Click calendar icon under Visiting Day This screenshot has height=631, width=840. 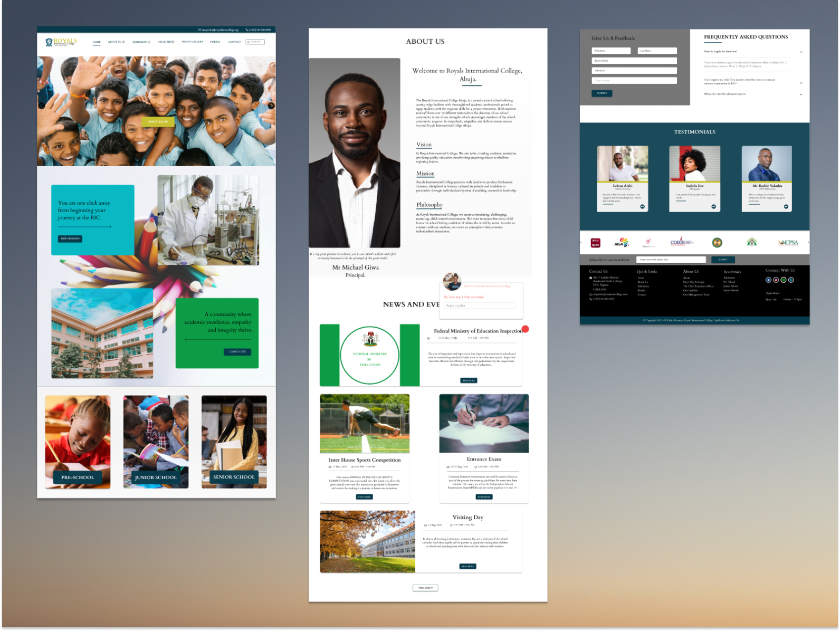click(426, 525)
